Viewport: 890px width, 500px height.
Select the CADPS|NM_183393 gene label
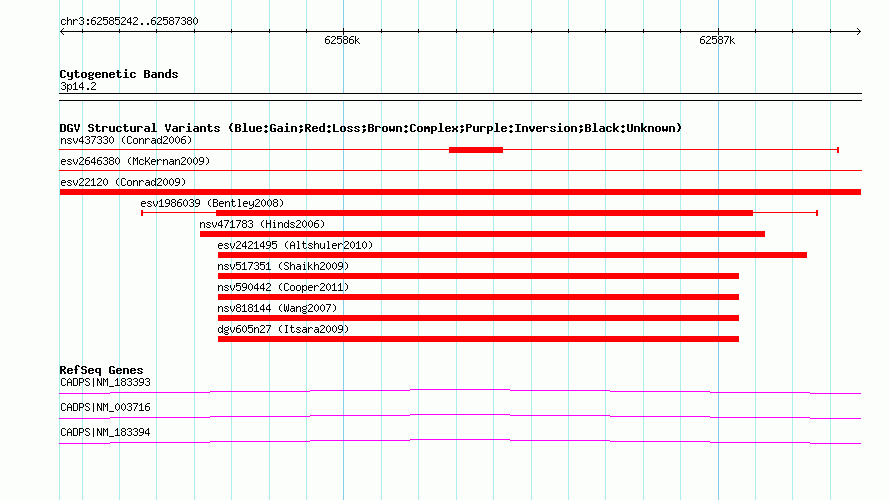(x=106, y=383)
